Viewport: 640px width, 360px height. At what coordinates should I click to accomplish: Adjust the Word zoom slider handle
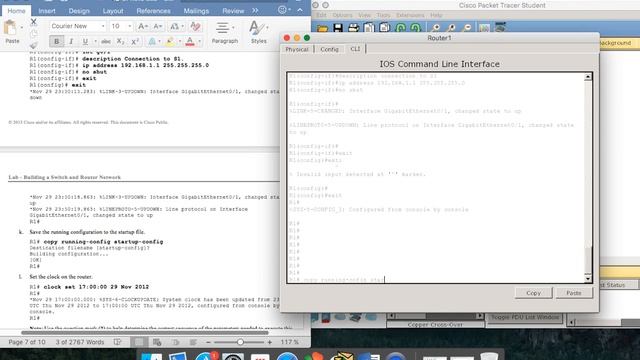pos(240,342)
